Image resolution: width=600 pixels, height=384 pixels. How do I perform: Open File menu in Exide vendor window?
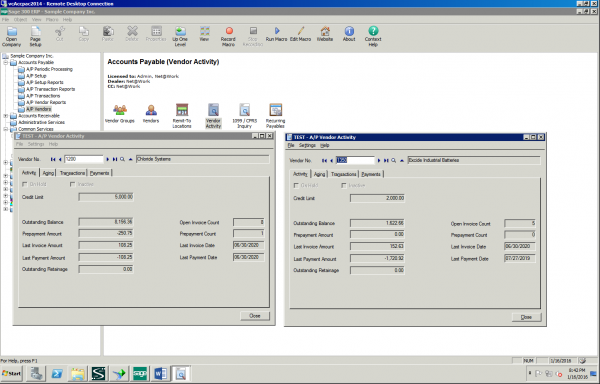click(291, 145)
